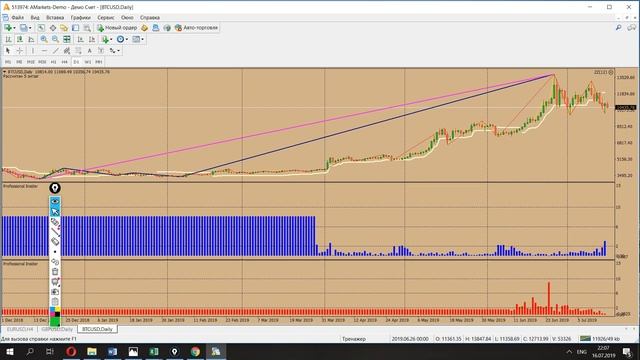Select the standard Cursor tool
Screen dimensions: 640x360
click(8, 51)
